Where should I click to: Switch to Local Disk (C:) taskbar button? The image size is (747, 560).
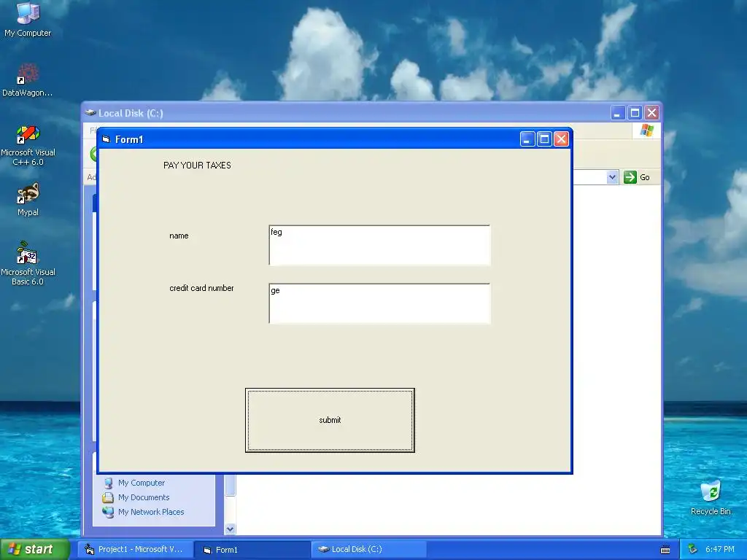click(369, 550)
